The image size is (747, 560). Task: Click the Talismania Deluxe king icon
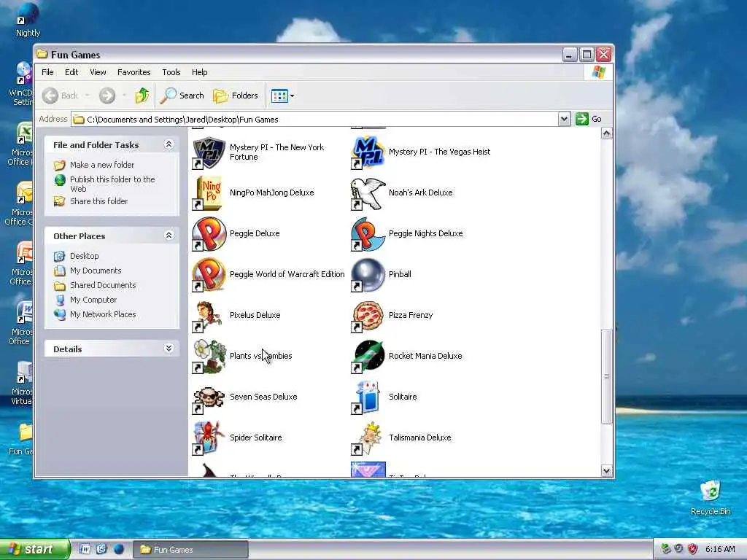click(368, 438)
